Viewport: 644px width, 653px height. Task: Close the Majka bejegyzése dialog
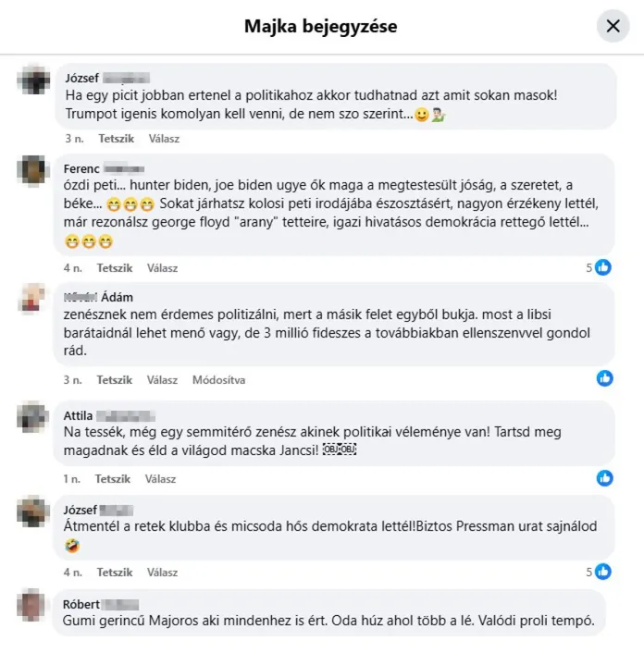point(613,26)
